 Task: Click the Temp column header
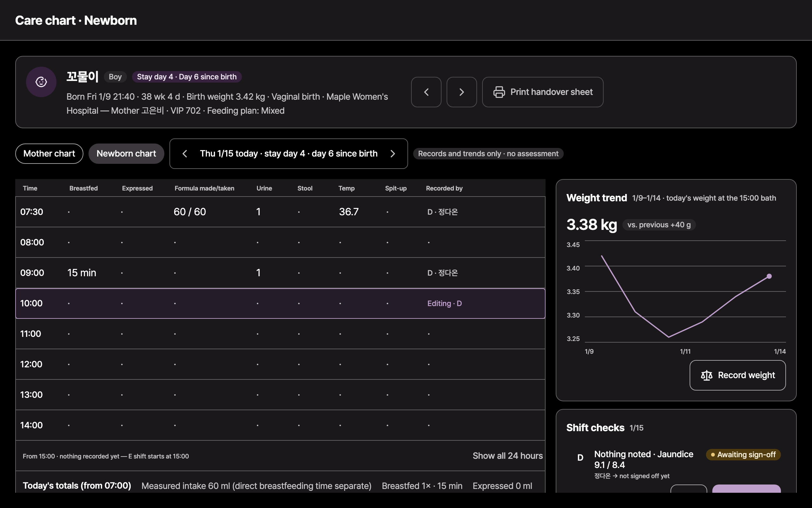click(346, 189)
